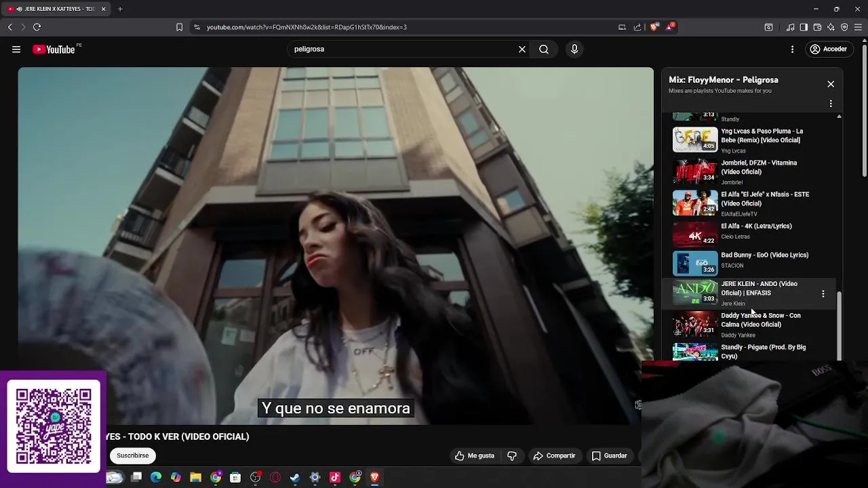Start voice search with microphone
Viewport: 868px width, 488px height.
coord(574,49)
